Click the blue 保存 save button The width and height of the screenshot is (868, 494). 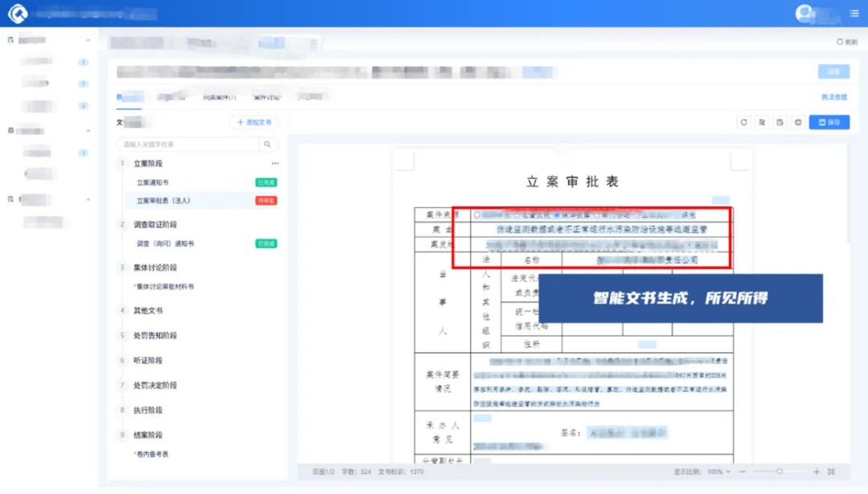point(829,123)
